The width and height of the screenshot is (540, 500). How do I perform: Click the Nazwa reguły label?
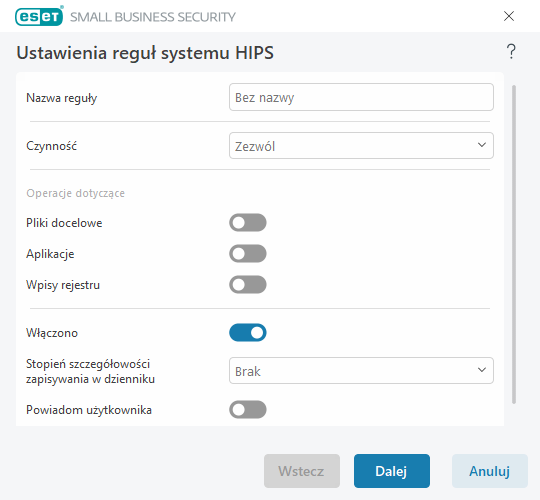coord(62,98)
